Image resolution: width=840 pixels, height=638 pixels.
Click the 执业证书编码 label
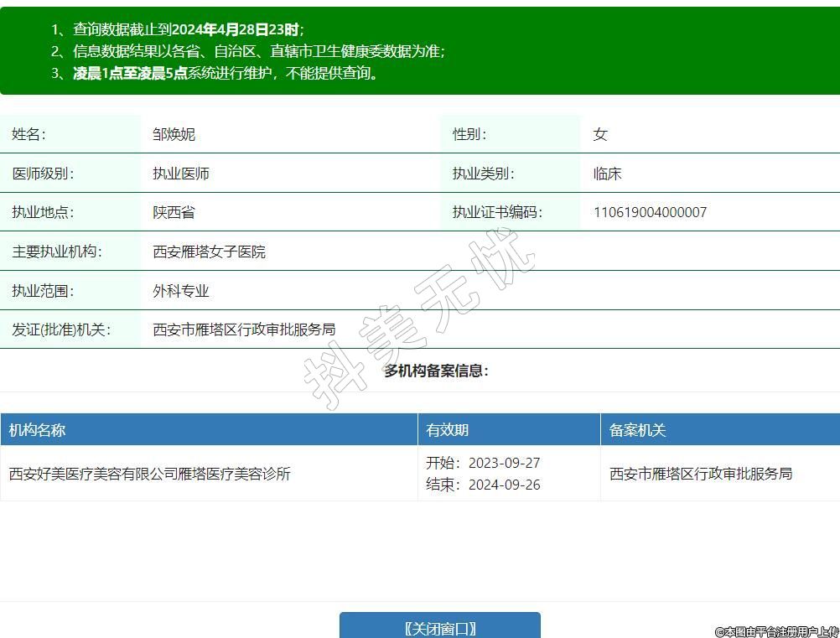click(x=497, y=212)
